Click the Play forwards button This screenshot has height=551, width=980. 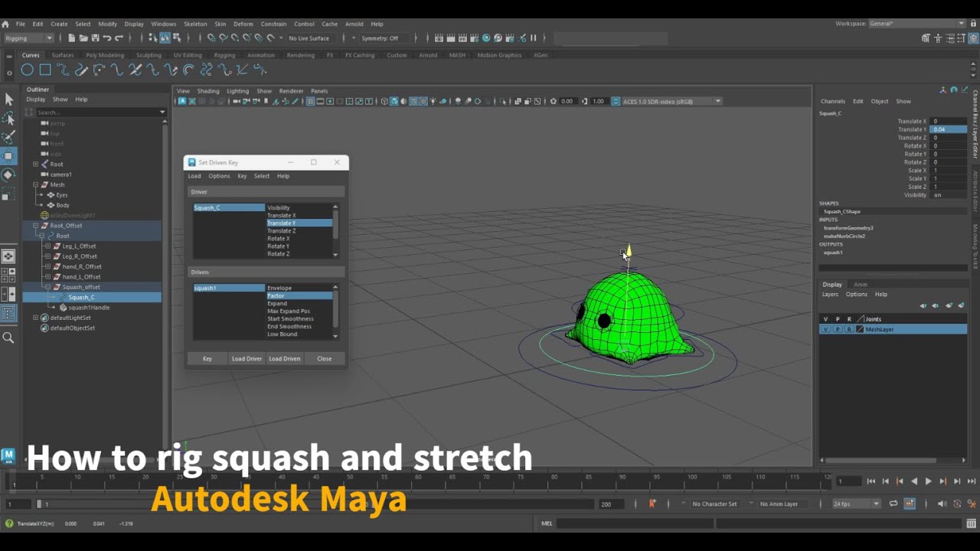(929, 481)
